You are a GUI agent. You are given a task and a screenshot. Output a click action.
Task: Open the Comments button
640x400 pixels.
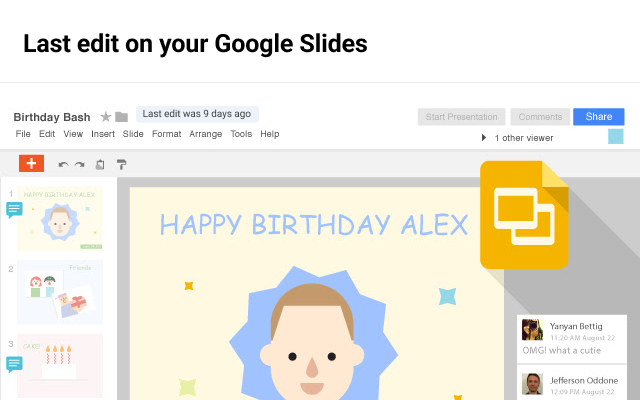(539, 117)
